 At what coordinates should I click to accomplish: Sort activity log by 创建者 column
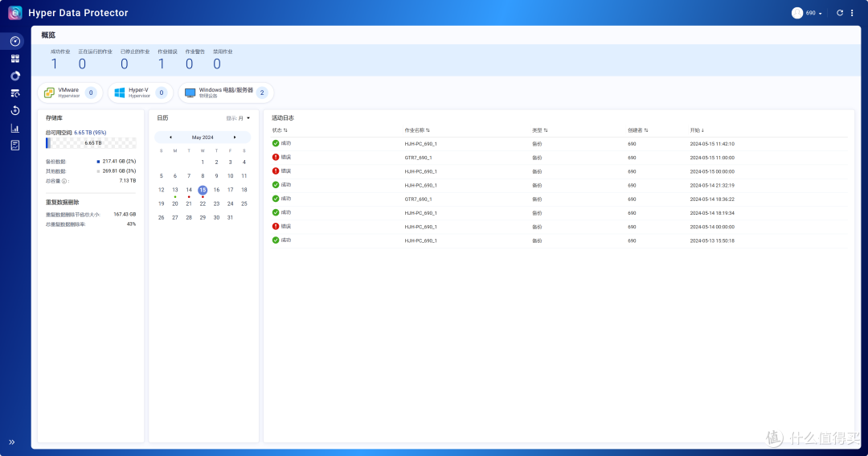[637, 130]
